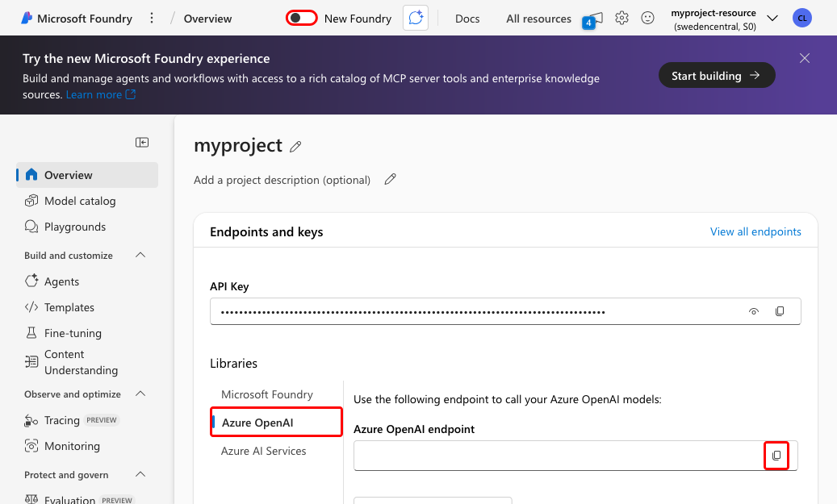Collapse the Build and customize section
Image resolution: width=837 pixels, height=504 pixels.
click(x=140, y=255)
